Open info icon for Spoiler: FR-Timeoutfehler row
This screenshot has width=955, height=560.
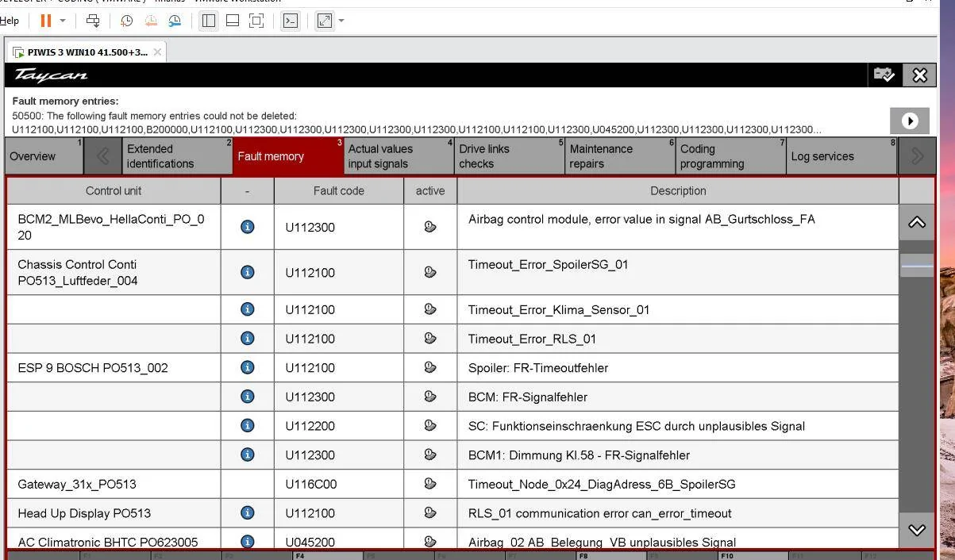coord(248,367)
